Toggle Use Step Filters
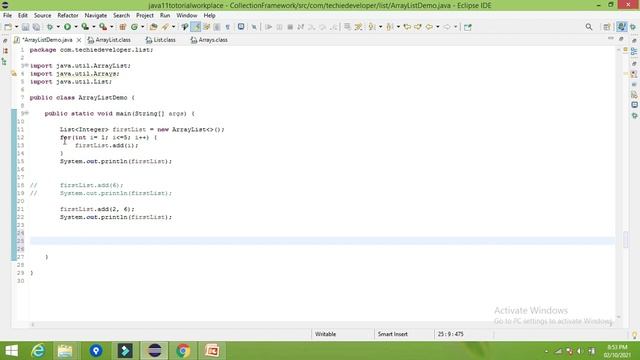Image resolution: width=640 pixels, height=360 pixels. click(x=358, y=27)
